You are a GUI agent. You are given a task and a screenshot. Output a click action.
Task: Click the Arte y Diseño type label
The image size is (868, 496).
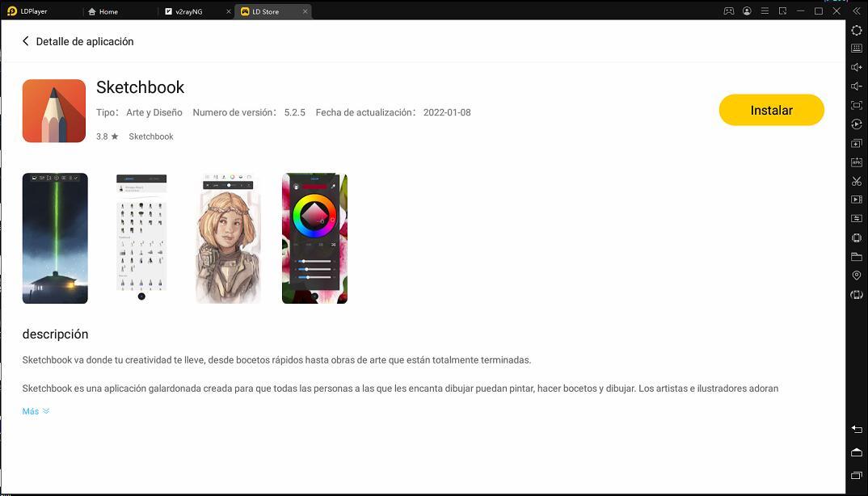[154, 112]
